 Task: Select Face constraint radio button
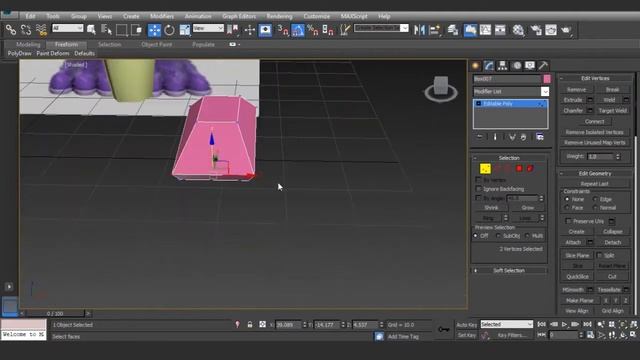click(567, 208)
